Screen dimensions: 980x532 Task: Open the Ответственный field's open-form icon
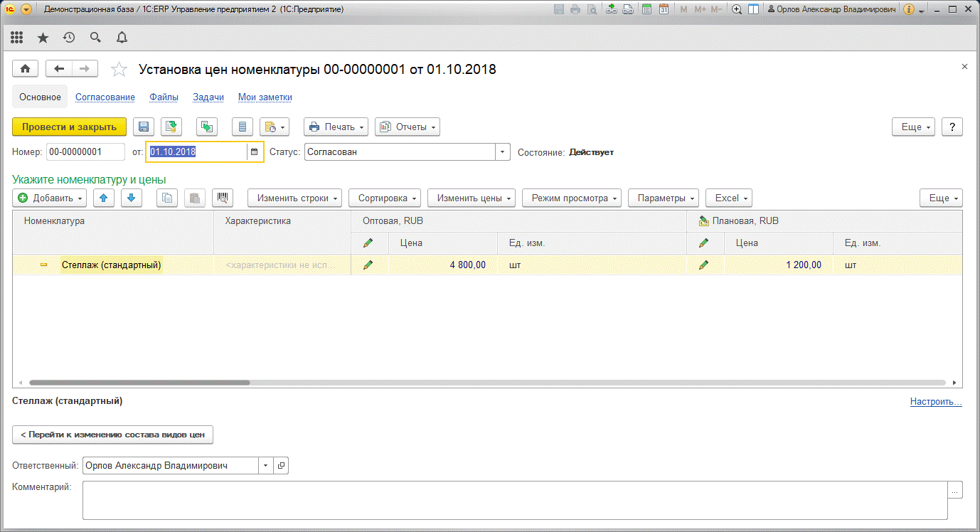pyautogui.click(x=281, y=465)
